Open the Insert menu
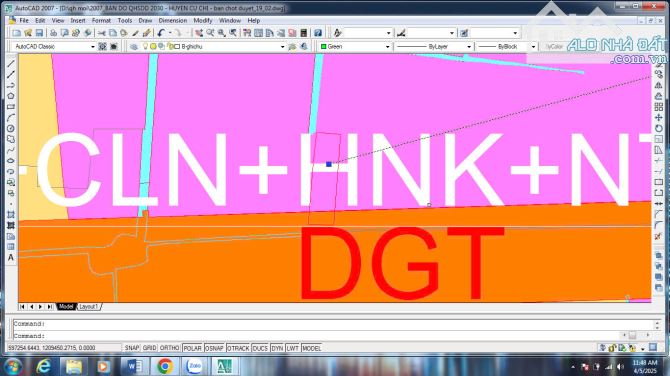Viewport: 670px width, 376px height. pyautogui.click(x=78, y=21)
